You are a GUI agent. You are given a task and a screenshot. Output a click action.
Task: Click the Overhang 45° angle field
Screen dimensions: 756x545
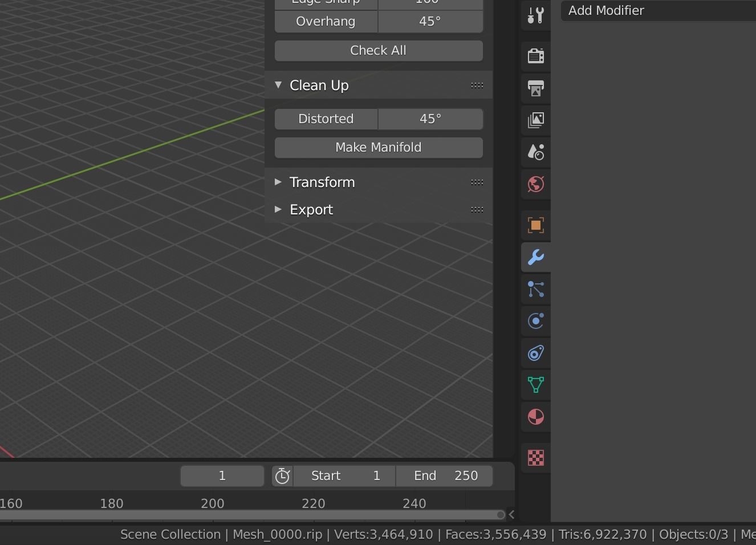[x=430, y=22]
